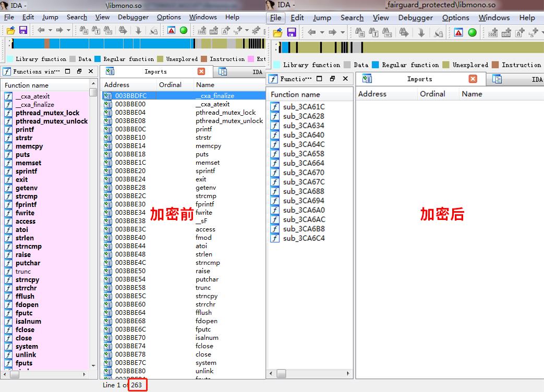Open the Debugger menu in left window
The width and height of the screenshot is (544, 392).
click(133, 17)
